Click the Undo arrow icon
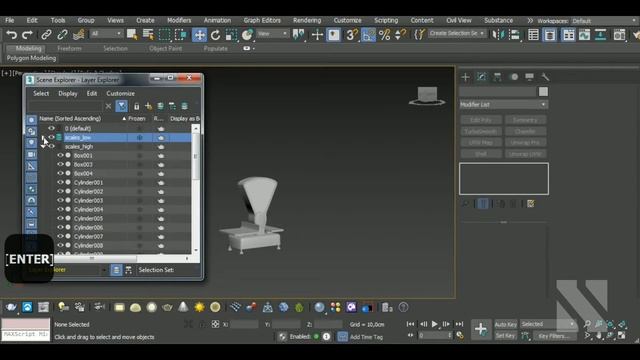Screen dimensions: 640x360 coord(11,35)
